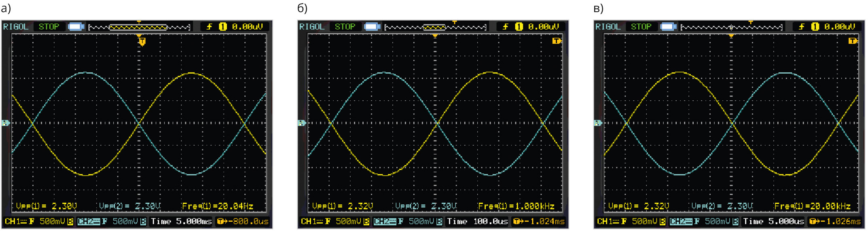Toggle the STOP run status in panel а
The height and width of the screenshot is (231, 868).
click(x=49, y=27)
